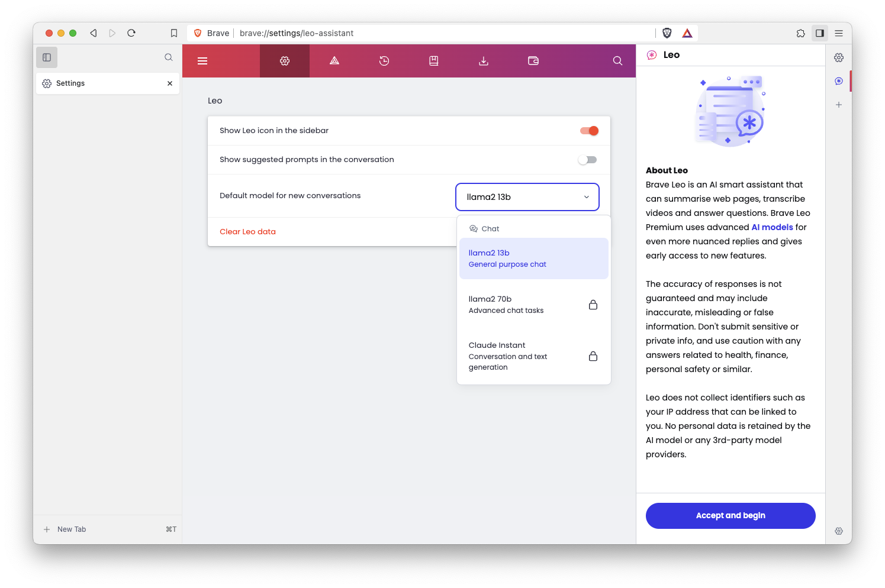
Task: Add a sidebar item with plus icon
Action: pos(839,105)
